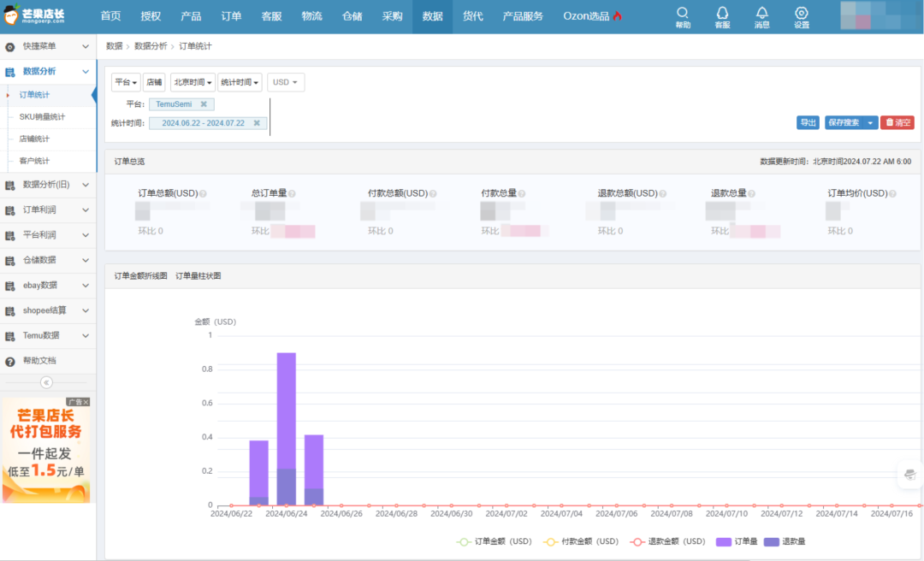The image size is (924, 561).
Task: Toggle 订单金额 (USD) legend series
Action: [x=494, y=541]
